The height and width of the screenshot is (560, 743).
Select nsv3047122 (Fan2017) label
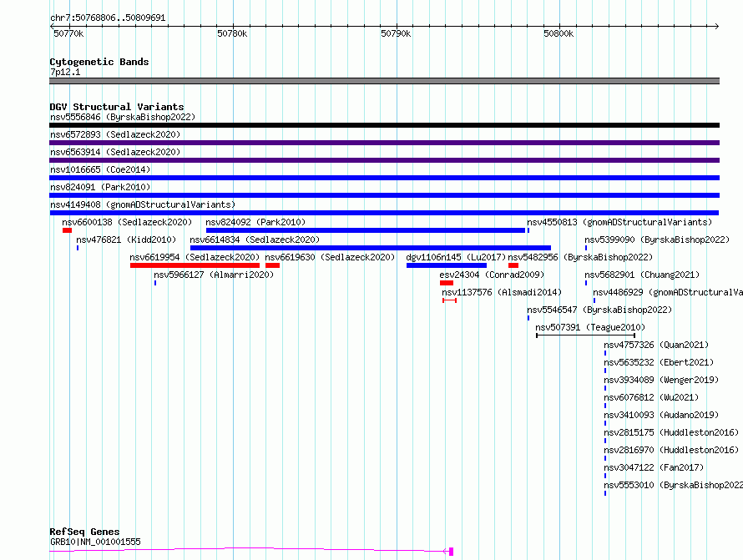[654, 467]
